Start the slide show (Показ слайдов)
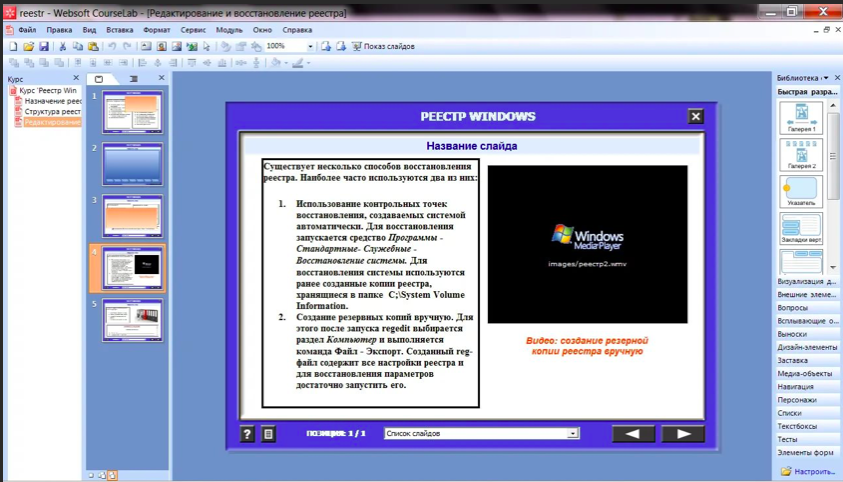 [x=383, y=47]
